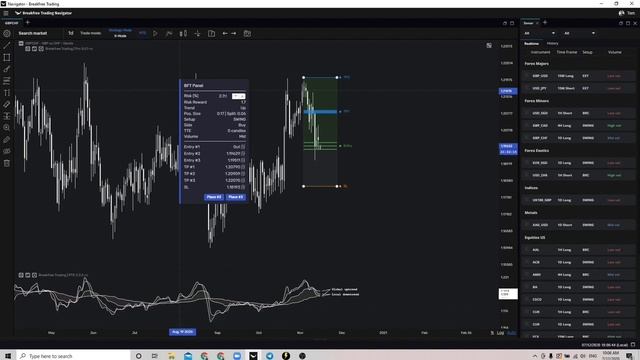This screenshot has height=360, width=640.
Task: Collapse the lower indicator pane legend expander
Action: (x=21, y=275)
